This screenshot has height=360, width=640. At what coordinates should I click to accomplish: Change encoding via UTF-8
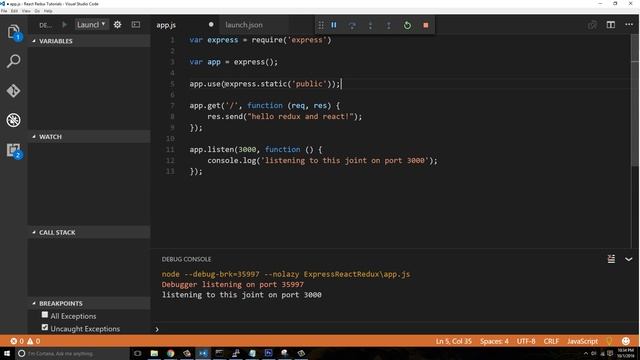tap(526, 341)
